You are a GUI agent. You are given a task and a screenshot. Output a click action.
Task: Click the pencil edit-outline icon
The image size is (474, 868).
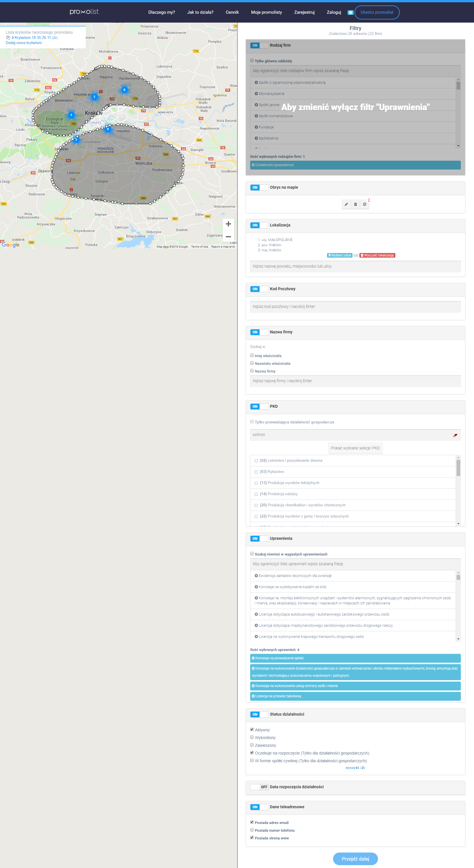(346, 204)
